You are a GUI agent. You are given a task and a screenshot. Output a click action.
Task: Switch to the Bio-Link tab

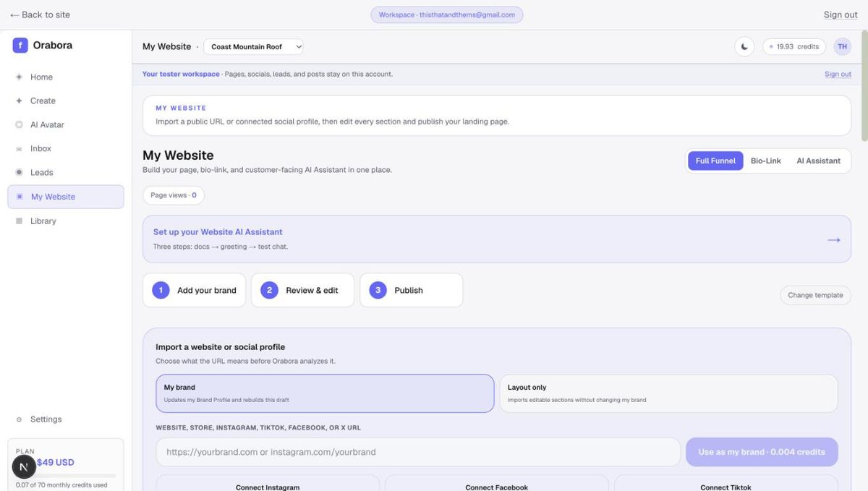click(765, 161)
